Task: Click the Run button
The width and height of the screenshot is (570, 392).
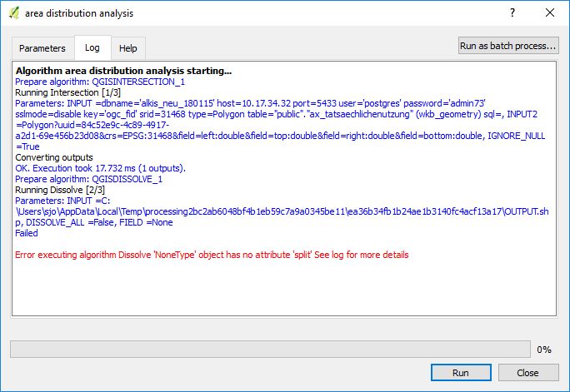Action: 461,373
